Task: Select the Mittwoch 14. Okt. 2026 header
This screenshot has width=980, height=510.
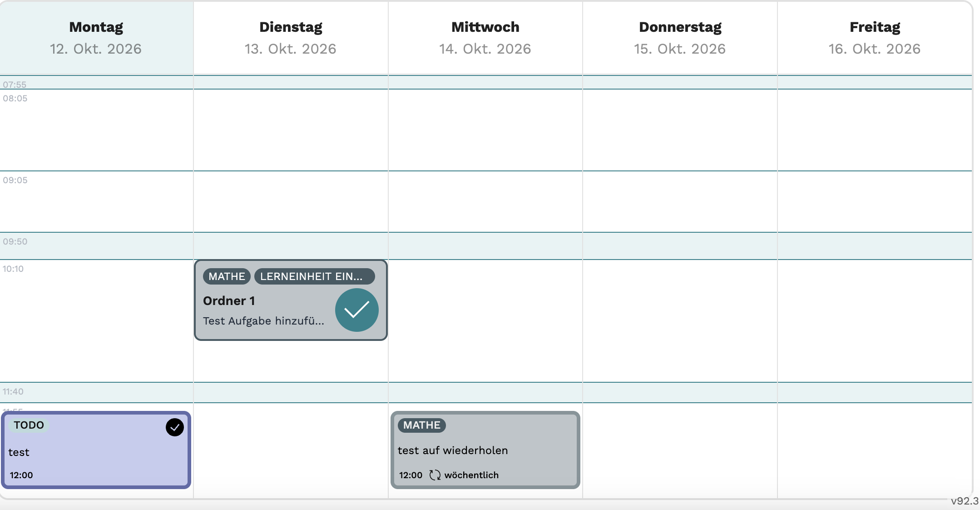Action: pos(485,38)
